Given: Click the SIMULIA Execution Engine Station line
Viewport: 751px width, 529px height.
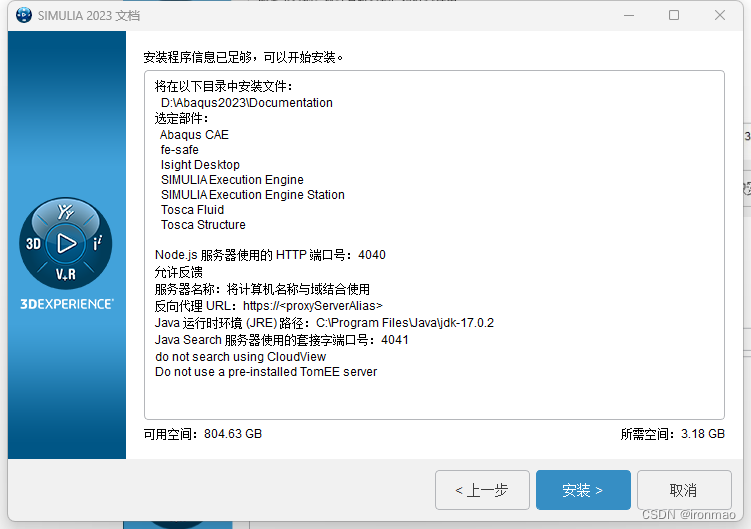Looking at the screenshot, I should (x=253, y=195).
